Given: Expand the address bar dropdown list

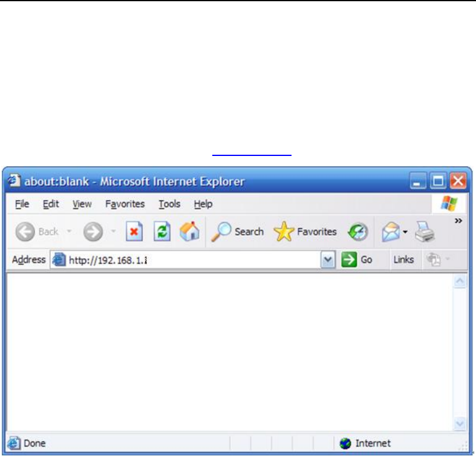Looking at the screenshot, I should tap(328, 260).
